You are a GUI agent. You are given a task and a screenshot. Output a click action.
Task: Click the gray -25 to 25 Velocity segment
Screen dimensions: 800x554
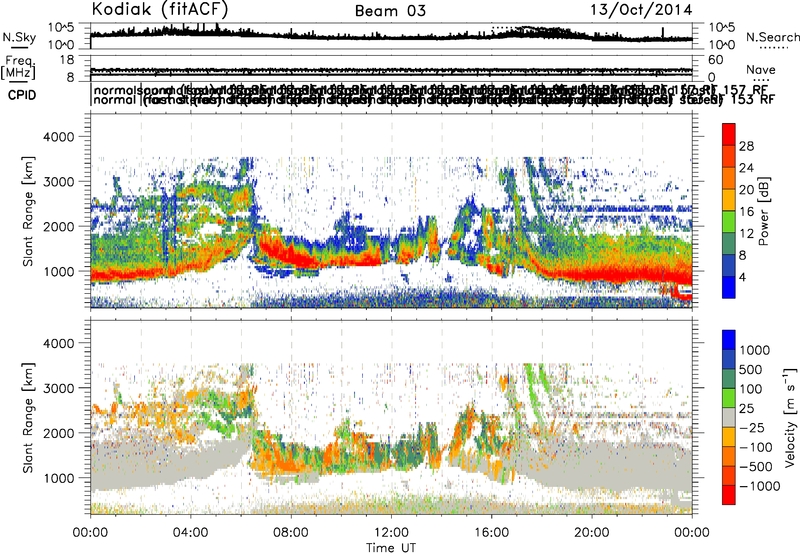click(x=729, y=418)
